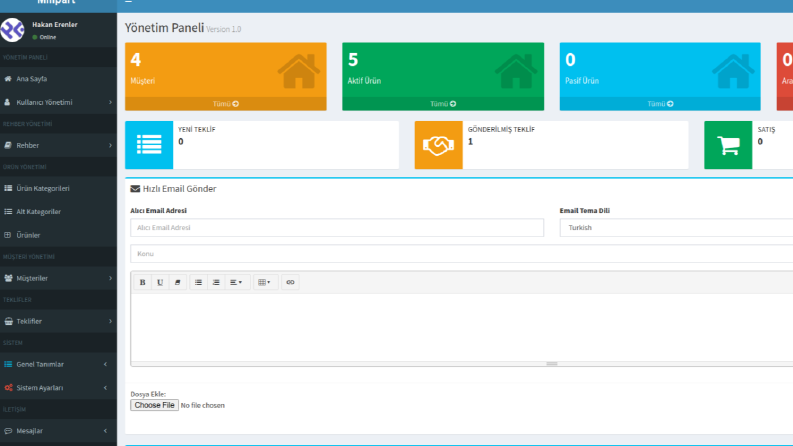Image resolution: width=793 pixels, height=446 pixels.
Task: Expand Mesajlar submenu via its chevron
Action: (105, 431)
